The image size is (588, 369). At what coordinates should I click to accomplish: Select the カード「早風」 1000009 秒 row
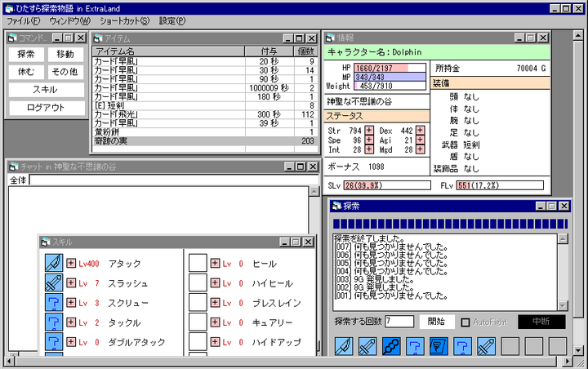(x=205, y=87)
